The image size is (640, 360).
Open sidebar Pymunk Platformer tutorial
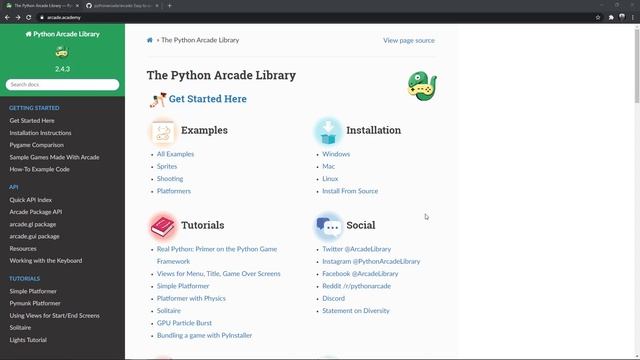tap(35, 303)
